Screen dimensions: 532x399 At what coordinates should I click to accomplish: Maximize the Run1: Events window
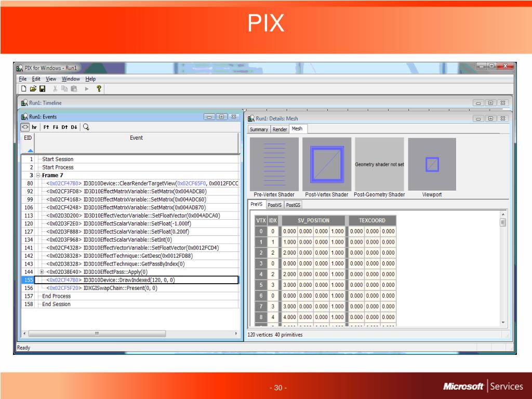(221, 117)
